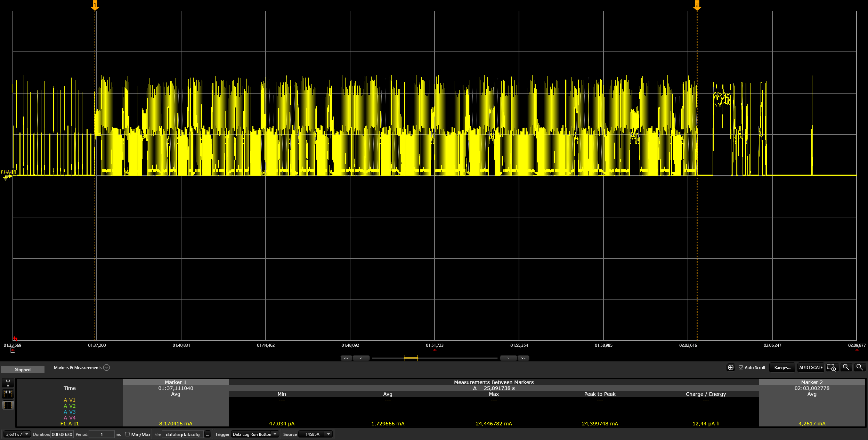Click the A-V4 trace label

pyautogui.click(x=70, y=418)
